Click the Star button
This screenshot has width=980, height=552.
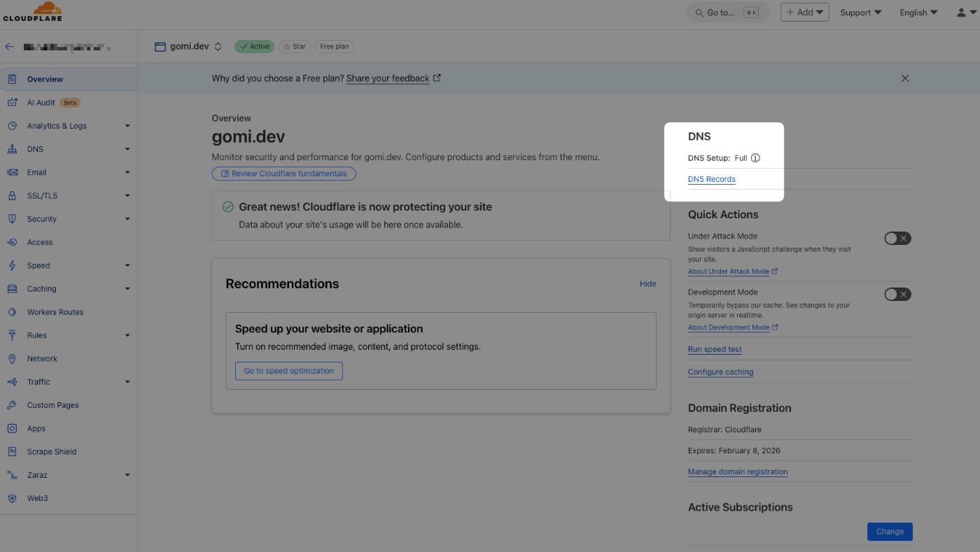tap(295, 47)
